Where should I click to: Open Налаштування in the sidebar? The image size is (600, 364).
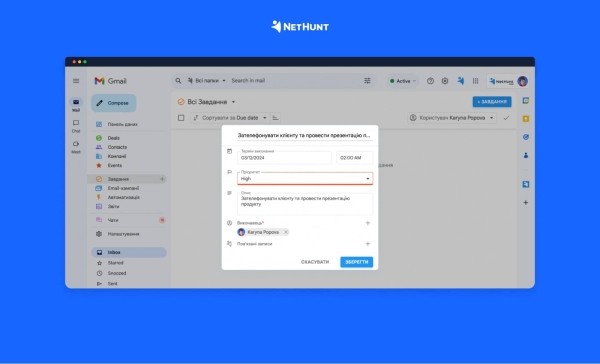123,234
